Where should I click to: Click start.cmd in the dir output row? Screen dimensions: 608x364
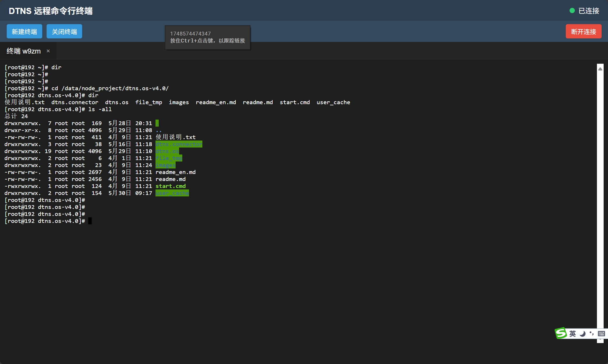pyautogui.click(x=295, y=102)
